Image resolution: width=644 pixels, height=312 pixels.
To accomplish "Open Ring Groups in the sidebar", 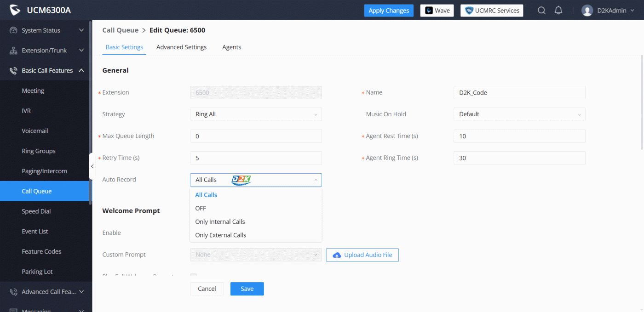I will click(x=39, y=151).
